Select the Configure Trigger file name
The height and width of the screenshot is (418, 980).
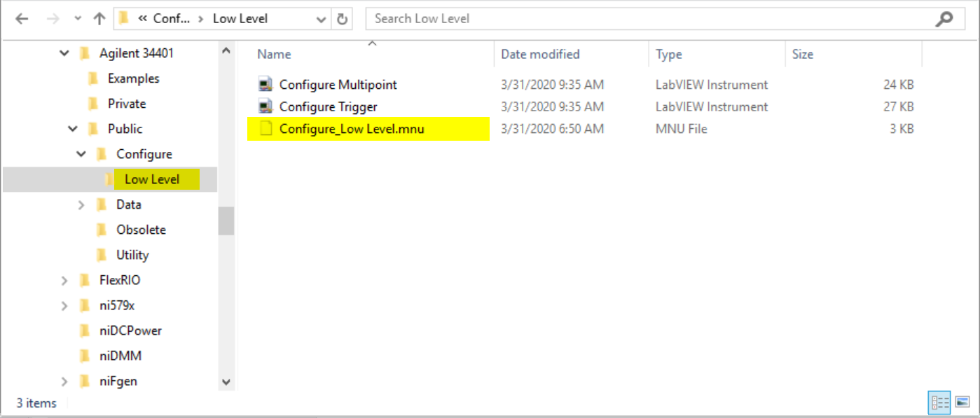pyautogui.click(x=329, y=107)
